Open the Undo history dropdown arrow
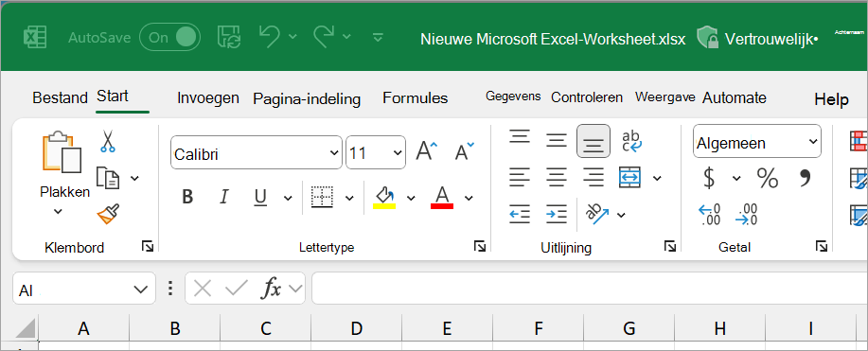The image size is (868, 351). [x=292, y=37]
